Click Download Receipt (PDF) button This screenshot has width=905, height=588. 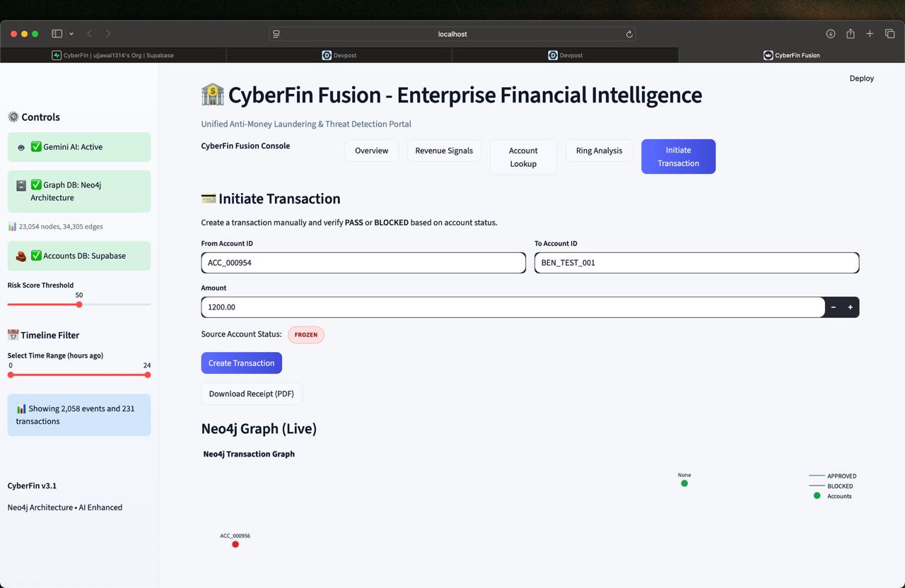coord(251,394)
